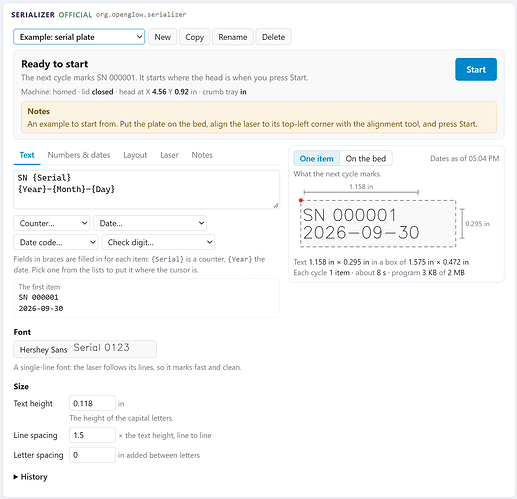The height and width of the screenshot is (499, 517).
Task: Click the 'The first item' sample output
Action: (x=146, y=298)
